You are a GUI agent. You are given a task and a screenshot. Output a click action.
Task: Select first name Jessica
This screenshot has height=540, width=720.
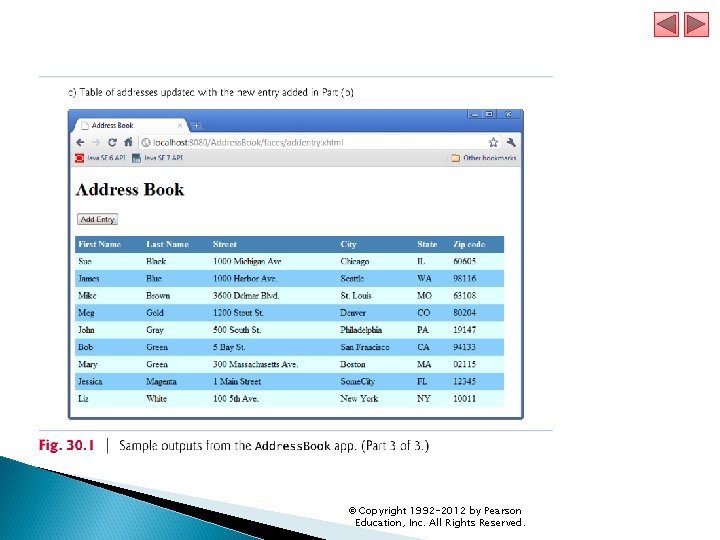(90, 382)
